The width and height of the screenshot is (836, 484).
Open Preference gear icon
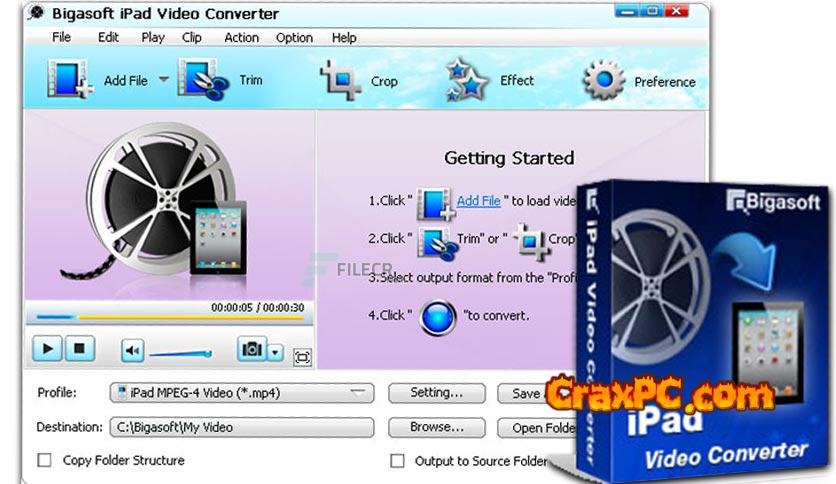pos(604,80)
